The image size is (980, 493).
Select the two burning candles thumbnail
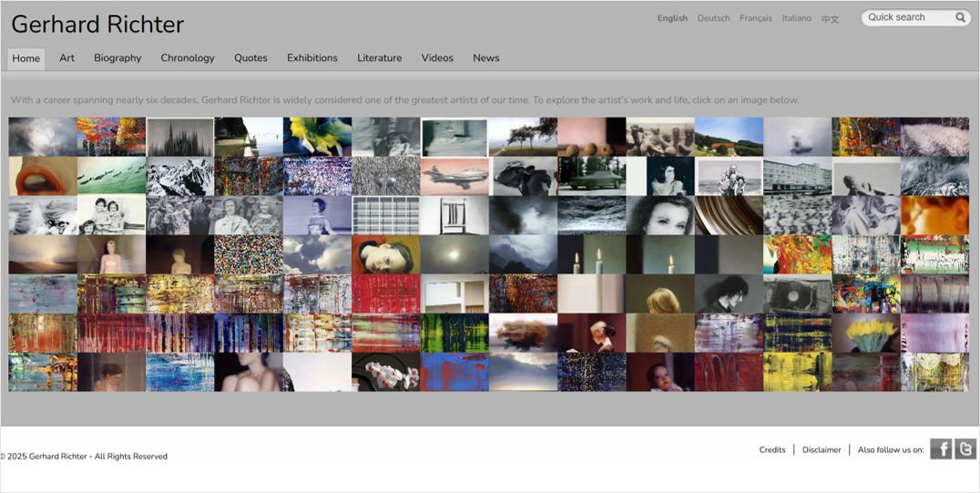(592, 255)
